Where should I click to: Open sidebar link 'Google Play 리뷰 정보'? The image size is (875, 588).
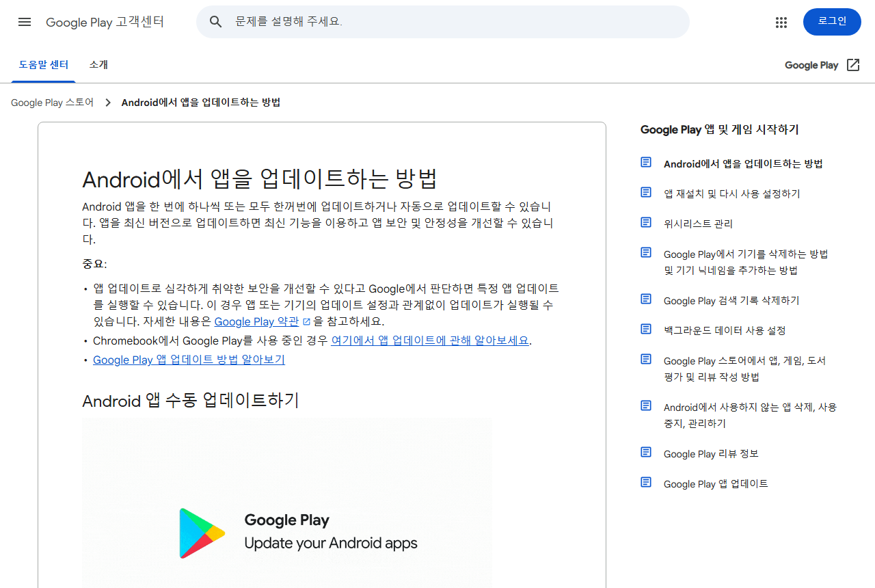(x=711, y=453)
